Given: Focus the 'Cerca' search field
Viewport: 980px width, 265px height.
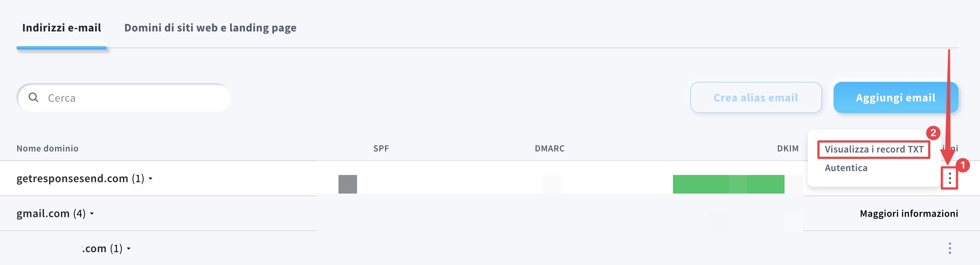Looking at the screenshot, I should tap(133, 98).
